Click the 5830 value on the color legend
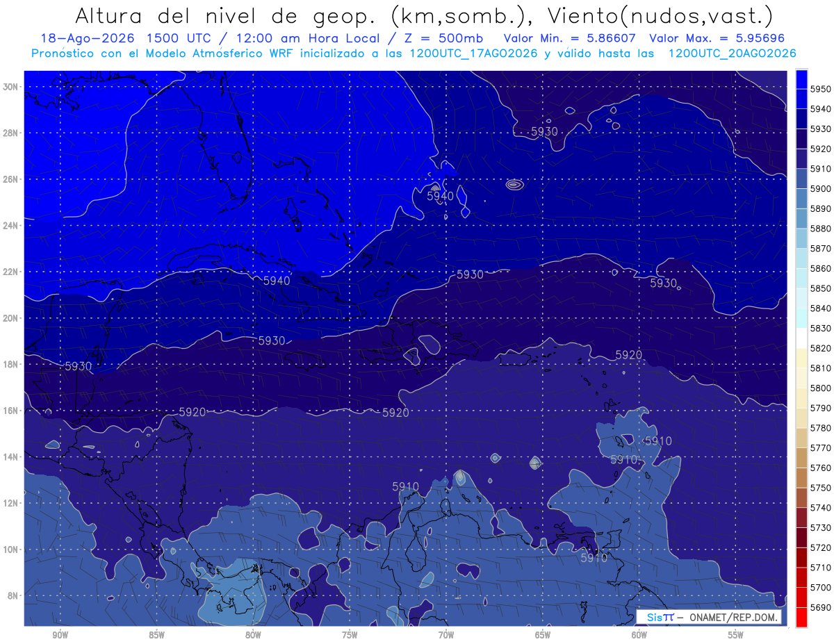 pyautogui.click(x=820, y=328)
